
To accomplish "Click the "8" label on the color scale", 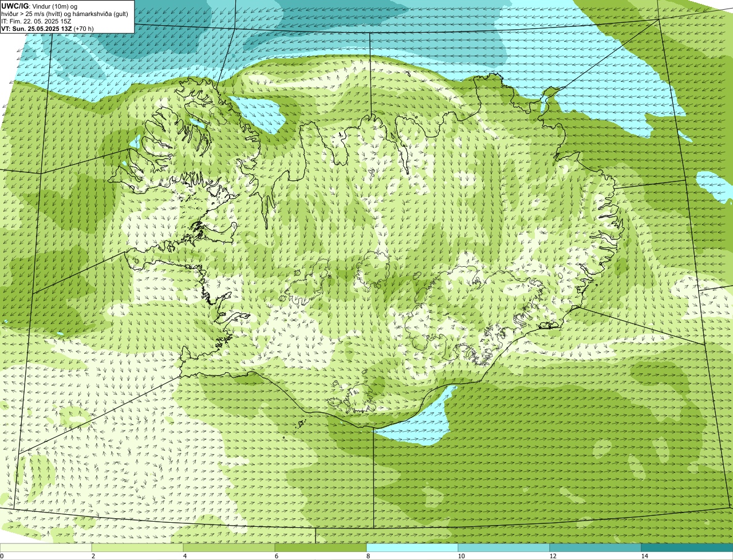I will [368, 556].
